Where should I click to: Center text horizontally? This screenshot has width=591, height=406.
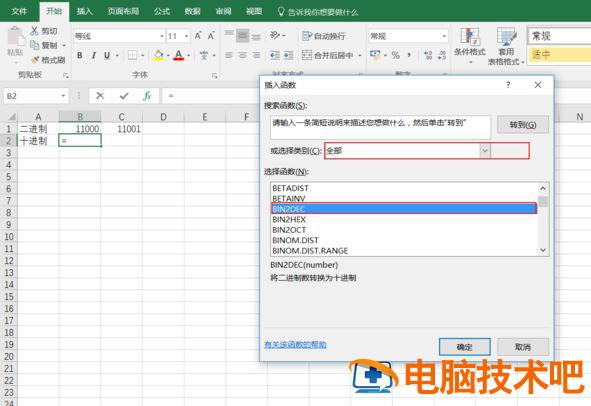[x=243, y=55]
